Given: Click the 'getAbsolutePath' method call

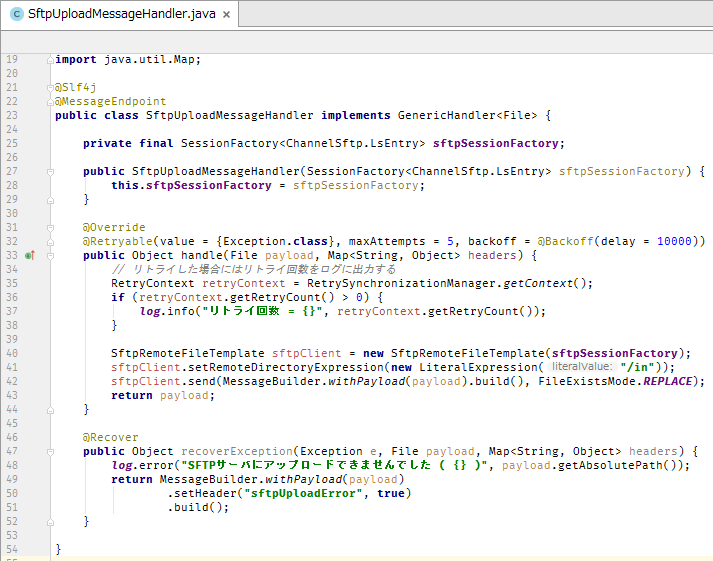Looking at the screenshot, I should click(610, 466).
